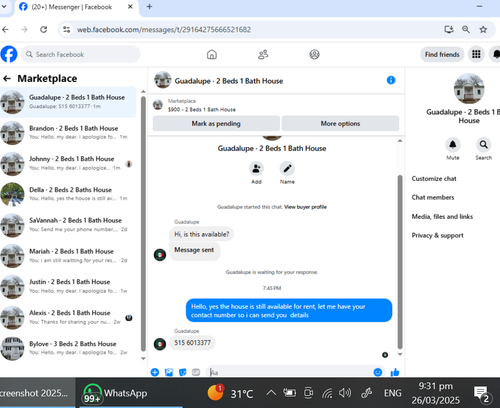Open Guadalupe chat in conversation list
The height and width of the screenshot is (408, 500).
coord(68,102)
